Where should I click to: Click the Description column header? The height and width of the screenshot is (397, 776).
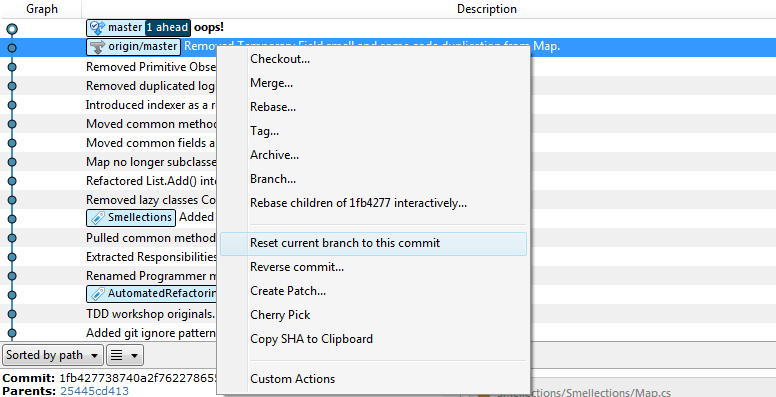pyautogui.click(x=486, y=9)
